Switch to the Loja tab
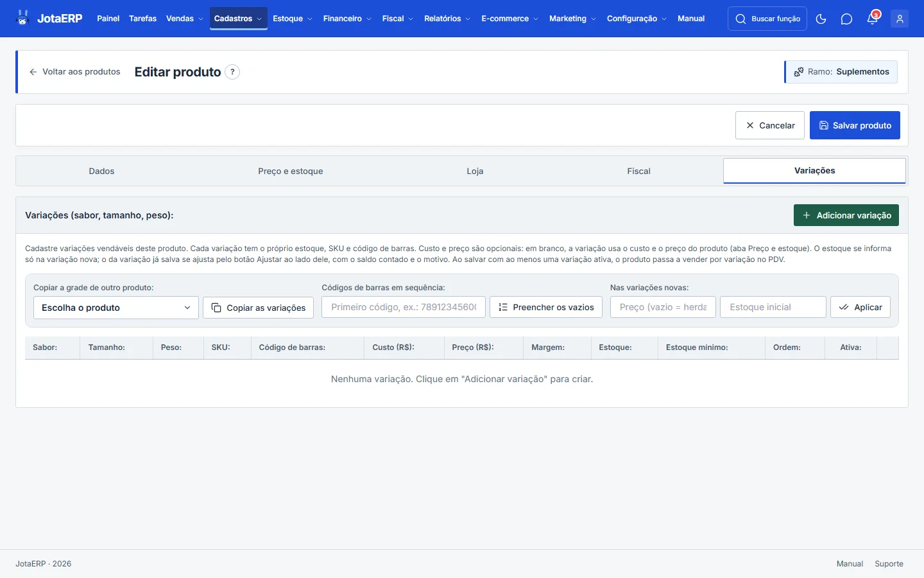Screen dimensions: 924x578 [475, 171]
